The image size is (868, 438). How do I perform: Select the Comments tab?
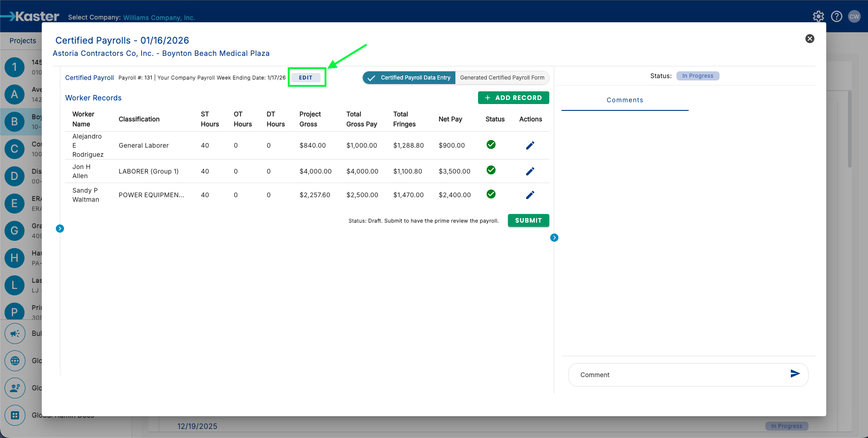625,100
